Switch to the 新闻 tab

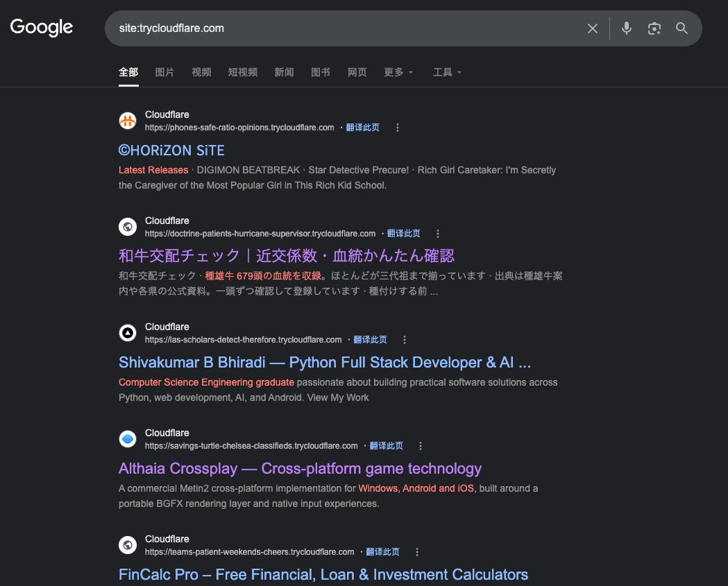coord(284,72)
